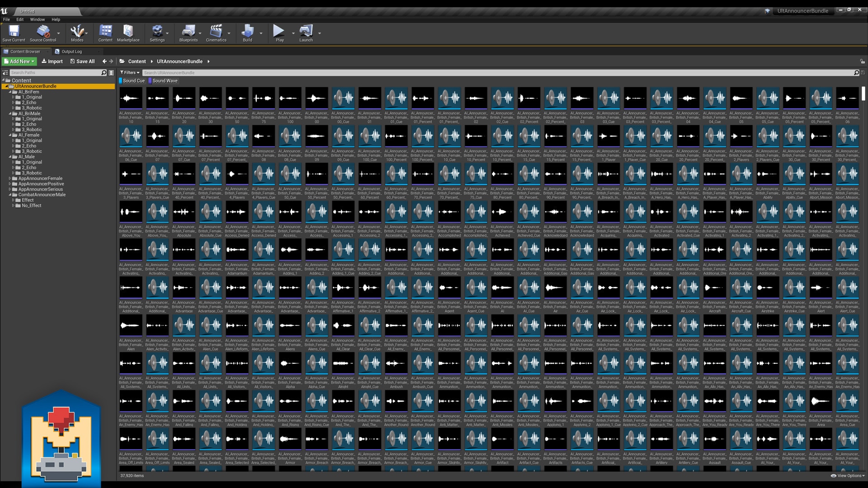Image resolution: width=868 pixels, height=488 pixels.
Task: Toggle the Sound Wave filter
Action: (x=165, y=81)
